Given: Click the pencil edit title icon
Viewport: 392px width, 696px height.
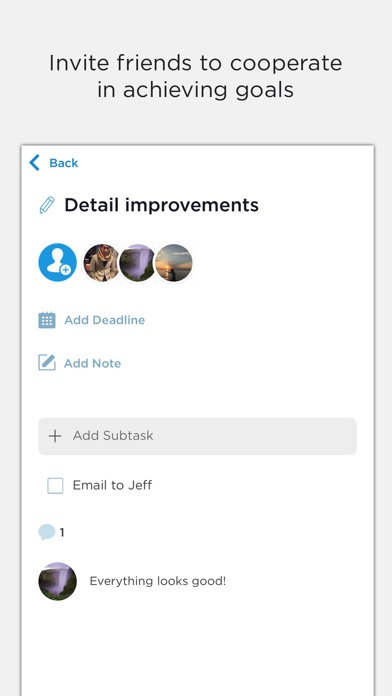Looking at the screenshot, I should click(47, 205).
